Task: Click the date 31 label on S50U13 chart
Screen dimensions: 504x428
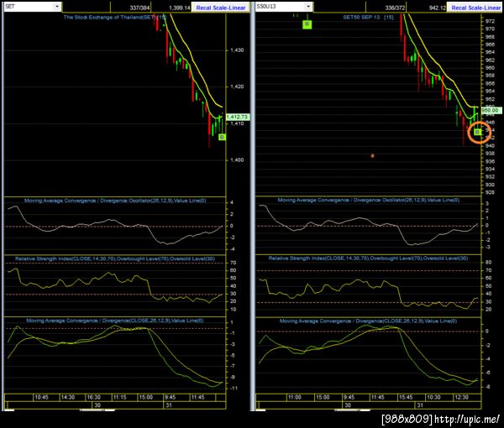Action: 420,405
